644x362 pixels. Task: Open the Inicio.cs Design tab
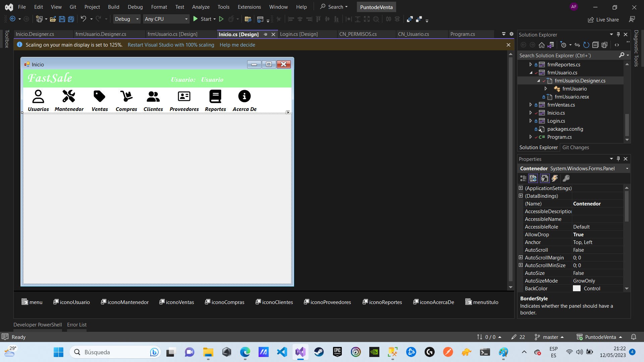point(239,34)
